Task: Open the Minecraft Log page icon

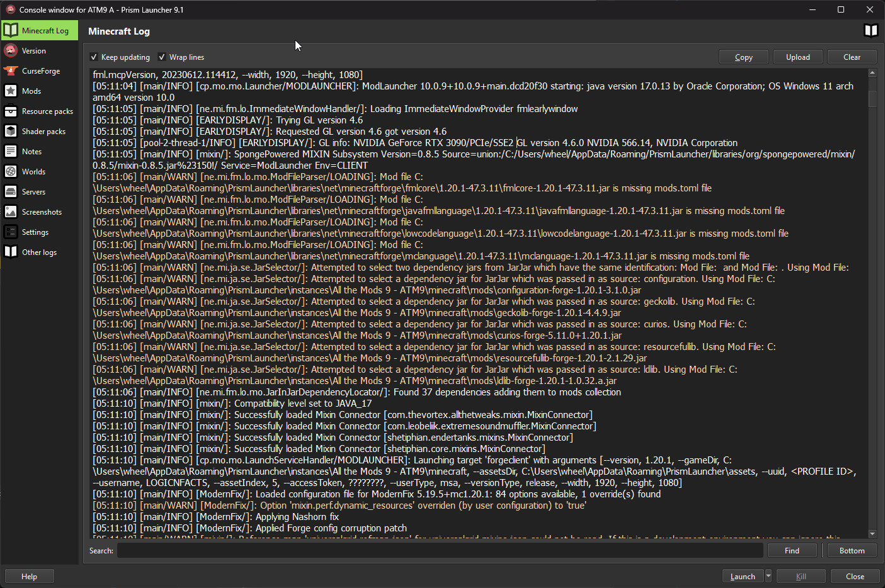Action: [x=11, y=30]
